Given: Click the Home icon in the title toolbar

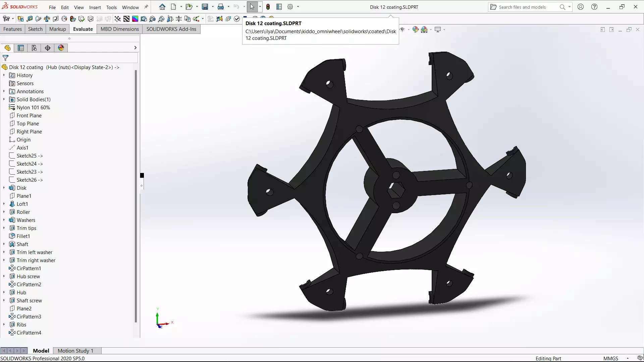Looking at the screenshot, I should click(x=162, y=7).
